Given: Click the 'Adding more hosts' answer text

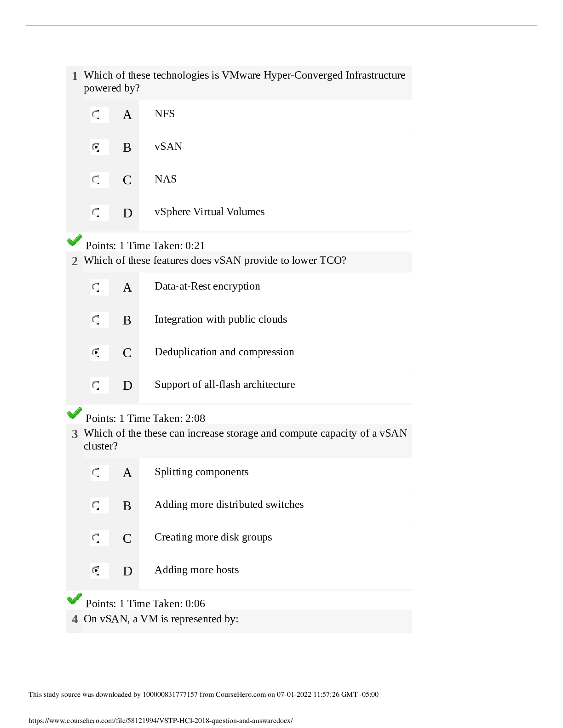Looking at the screenshot, I should click(196, 570).
